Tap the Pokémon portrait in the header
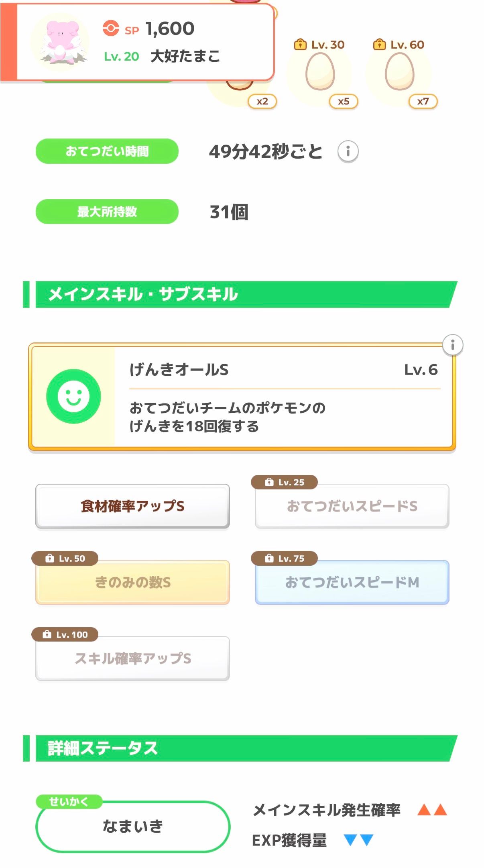The height and width of the screenshot is (868, 484). [60, 43]
